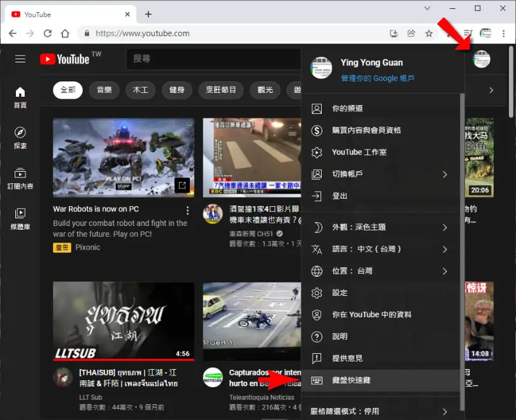Click the 搜尋 search input field
516x420 pixels.
[213, 59]
